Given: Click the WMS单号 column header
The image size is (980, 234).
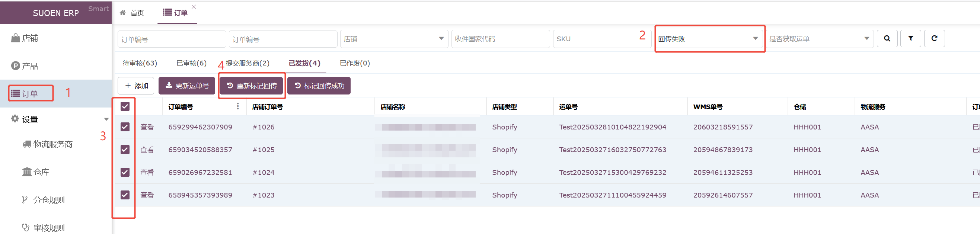Looking at the screenshot, I should pyautogui.click(x=708, y=107).
